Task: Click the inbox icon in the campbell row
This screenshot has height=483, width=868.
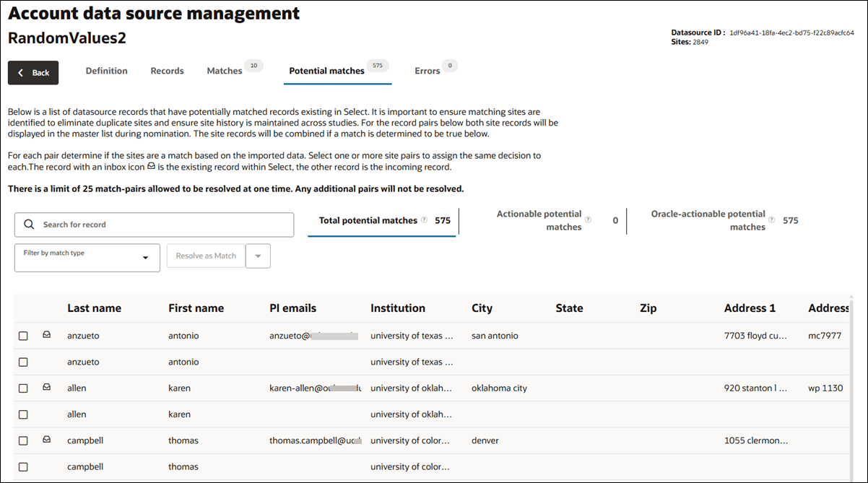Action: (x=47, y=440)
